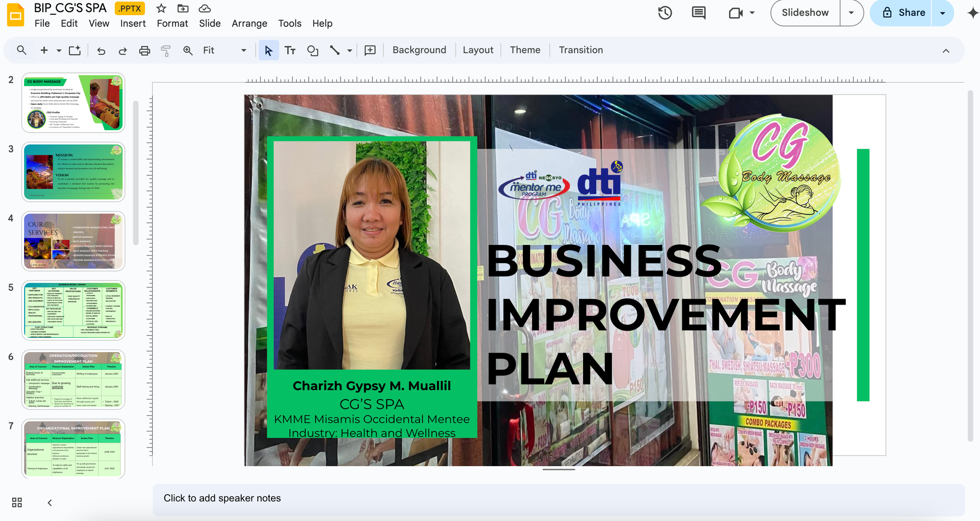Click the Transition button
980x521 pixels.
tap(581, 50)
